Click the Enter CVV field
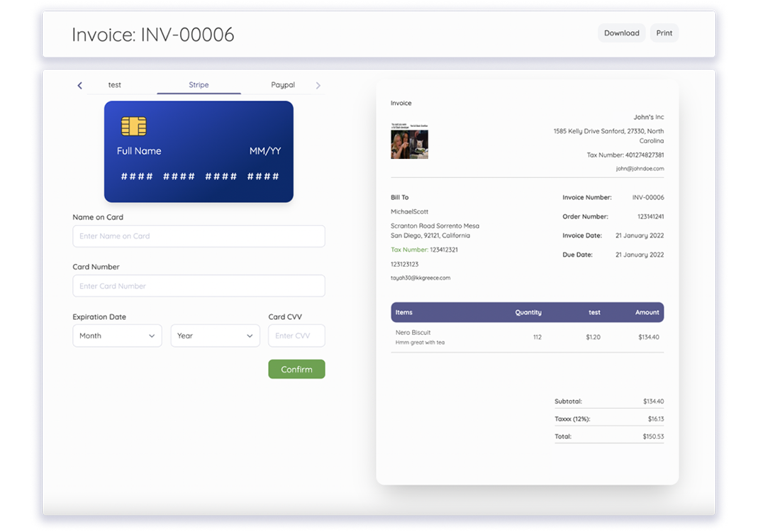This screenshot has height=532, width=758. [x=296, y=335]
